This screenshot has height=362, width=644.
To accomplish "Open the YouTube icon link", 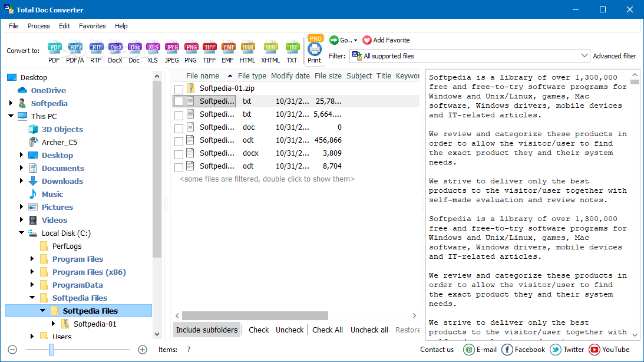I will tap(594, 350).
